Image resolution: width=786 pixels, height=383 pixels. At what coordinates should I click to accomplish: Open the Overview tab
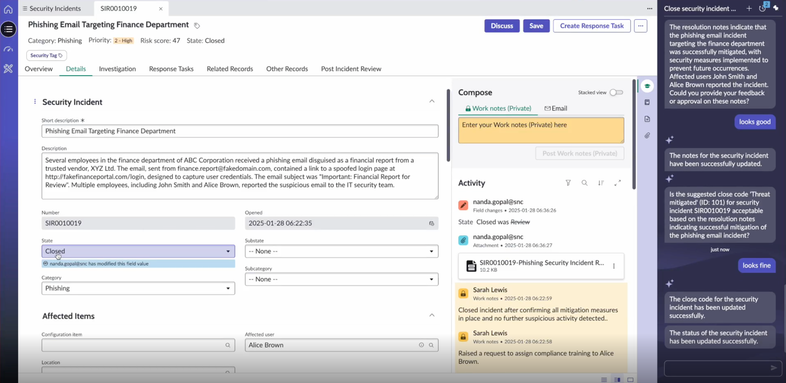point(39,69)
